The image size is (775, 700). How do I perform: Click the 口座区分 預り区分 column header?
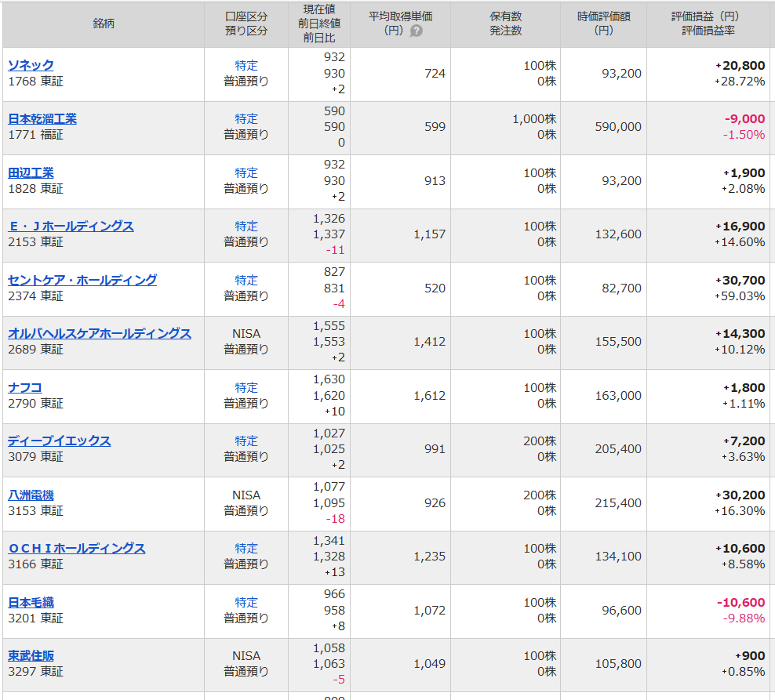pyautogui.click(x=246, y=24)
